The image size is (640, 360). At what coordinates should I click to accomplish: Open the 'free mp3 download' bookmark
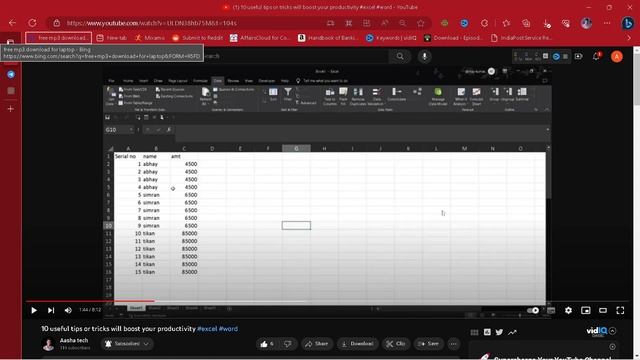click(x=58, y=38)
